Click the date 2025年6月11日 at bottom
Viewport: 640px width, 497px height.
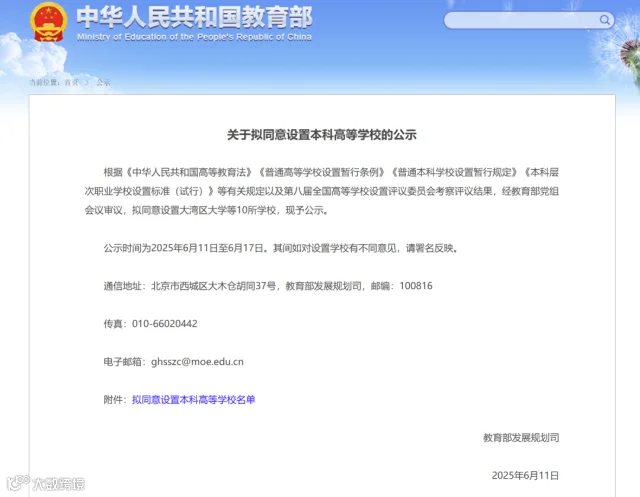pyautogui.click(x=525, y=475)
